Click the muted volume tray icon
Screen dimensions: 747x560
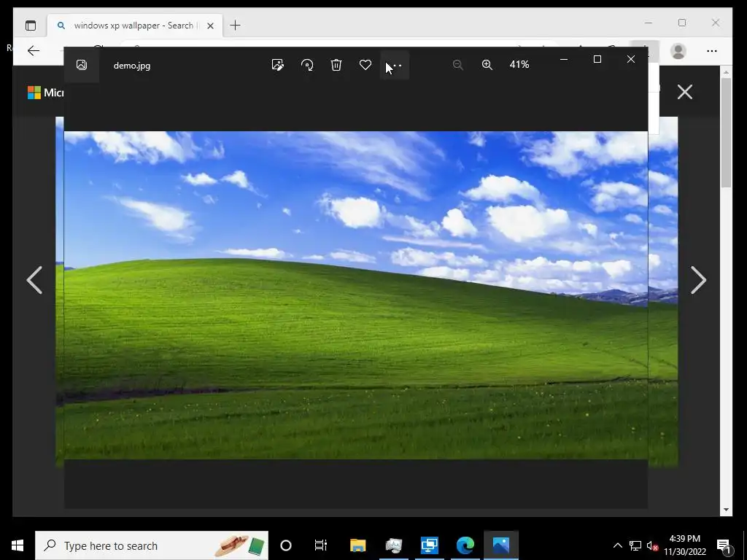tap(652, 545)
